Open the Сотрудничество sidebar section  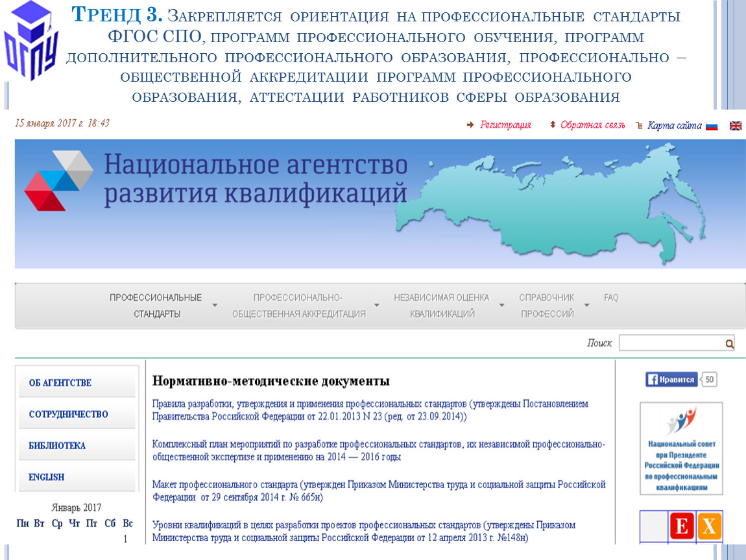77,414
